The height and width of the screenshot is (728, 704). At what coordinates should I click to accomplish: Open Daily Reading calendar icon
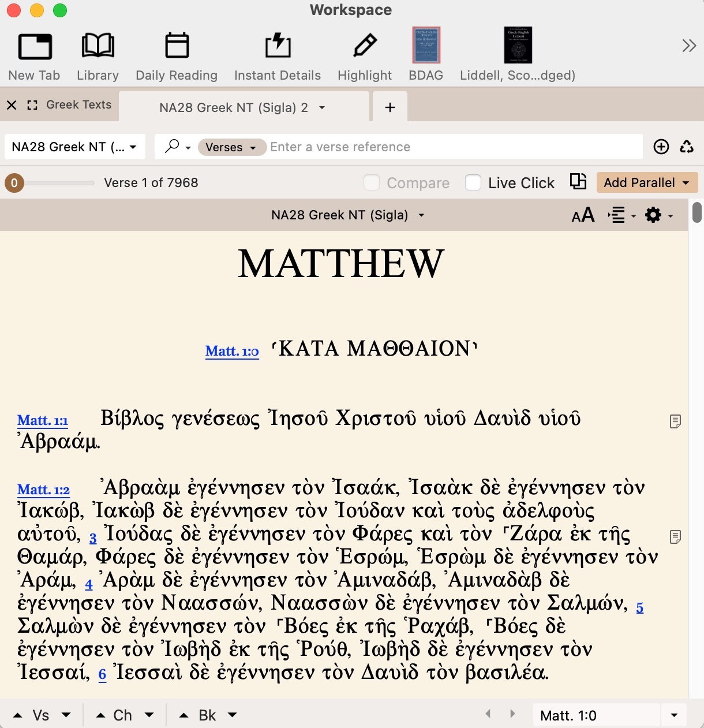[x=177, y=46]
